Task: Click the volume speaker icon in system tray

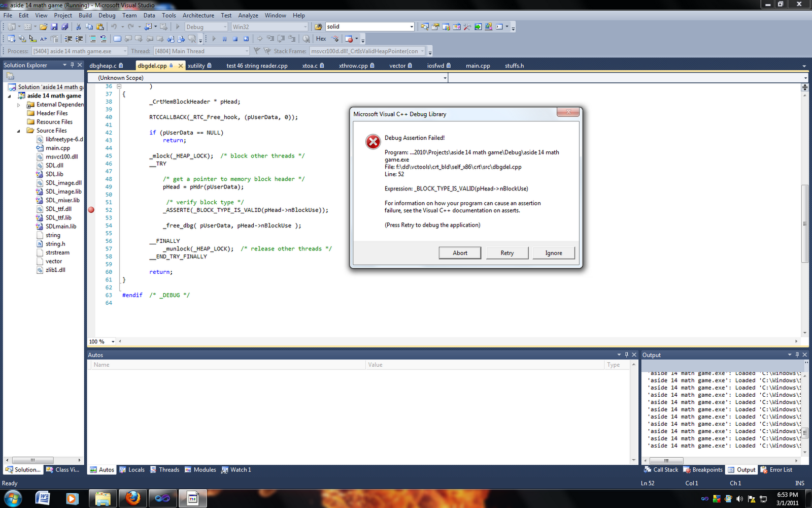Action: tap(739, 499)
